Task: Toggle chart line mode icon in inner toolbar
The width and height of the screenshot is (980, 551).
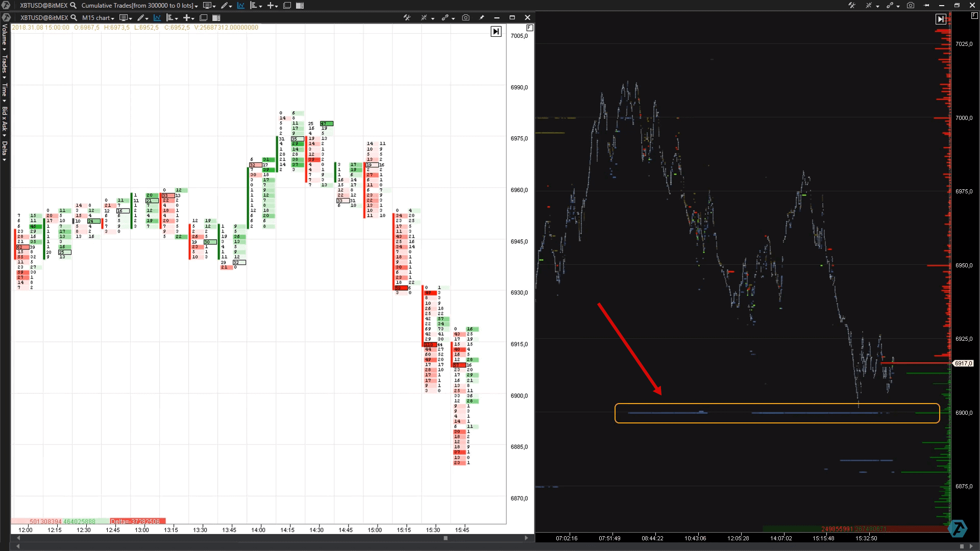Action: point(157,17)
